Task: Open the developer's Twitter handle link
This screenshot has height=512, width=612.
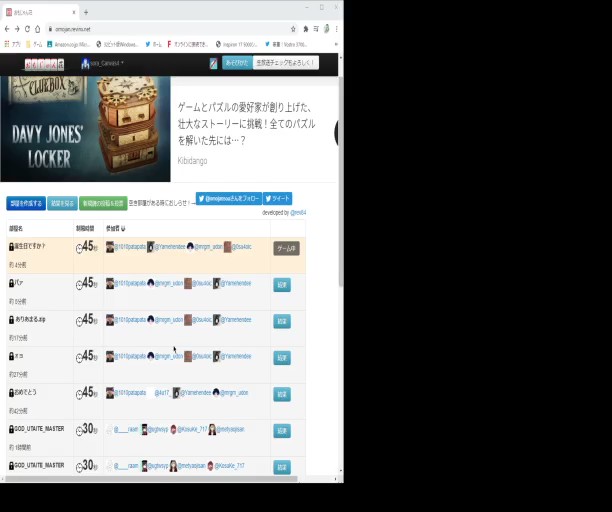Action: (298, 213)
